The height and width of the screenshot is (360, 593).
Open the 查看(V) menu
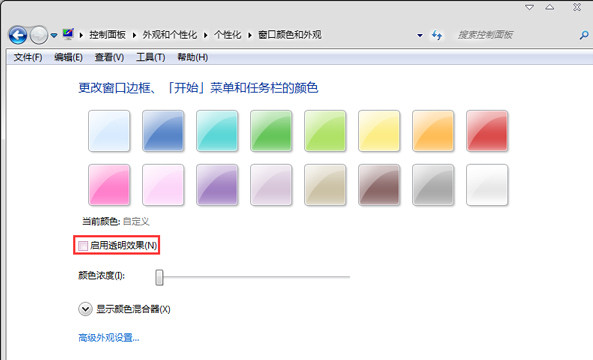click(109, 57)
